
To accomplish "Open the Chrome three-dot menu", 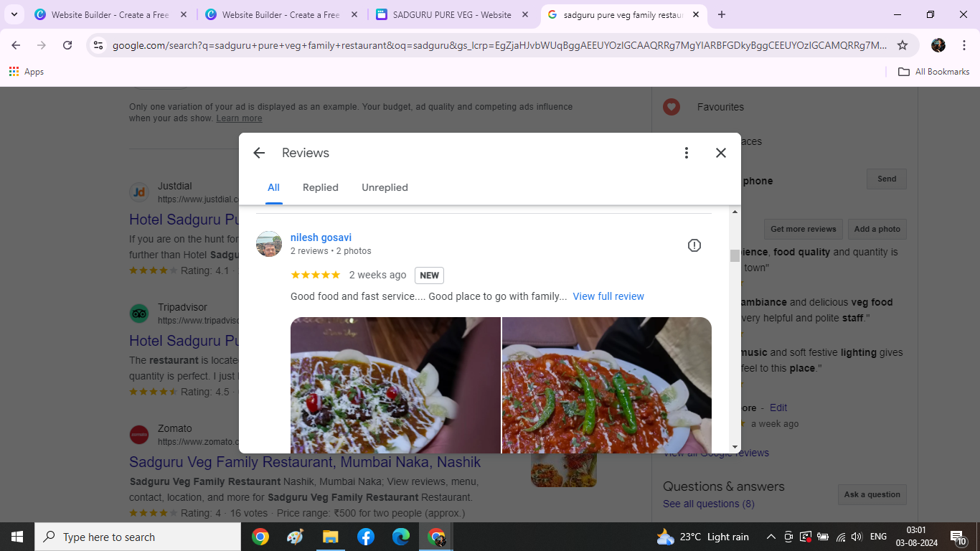I will tap(965, 45).
